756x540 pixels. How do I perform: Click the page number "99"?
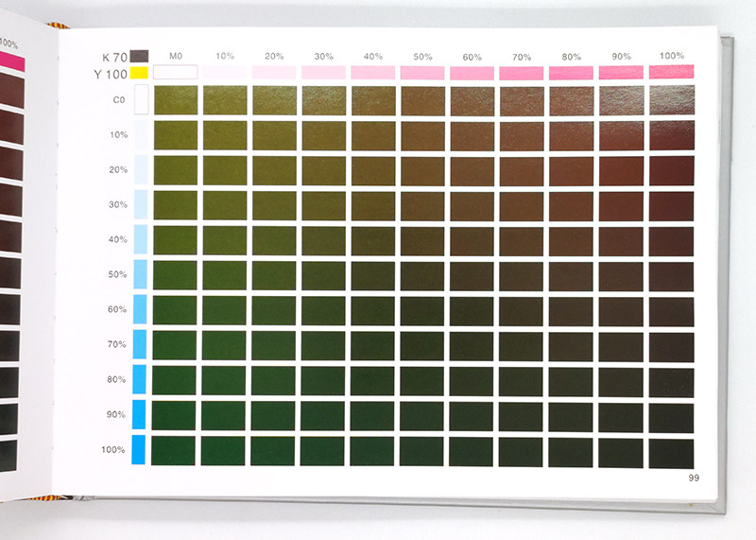[694, 478]
